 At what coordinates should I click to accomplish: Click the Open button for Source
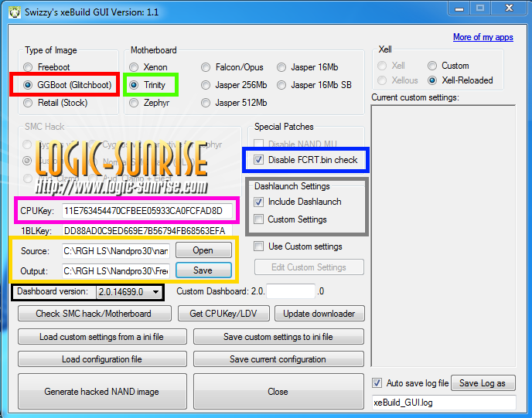pyautogui.click(x=203, y=250)
